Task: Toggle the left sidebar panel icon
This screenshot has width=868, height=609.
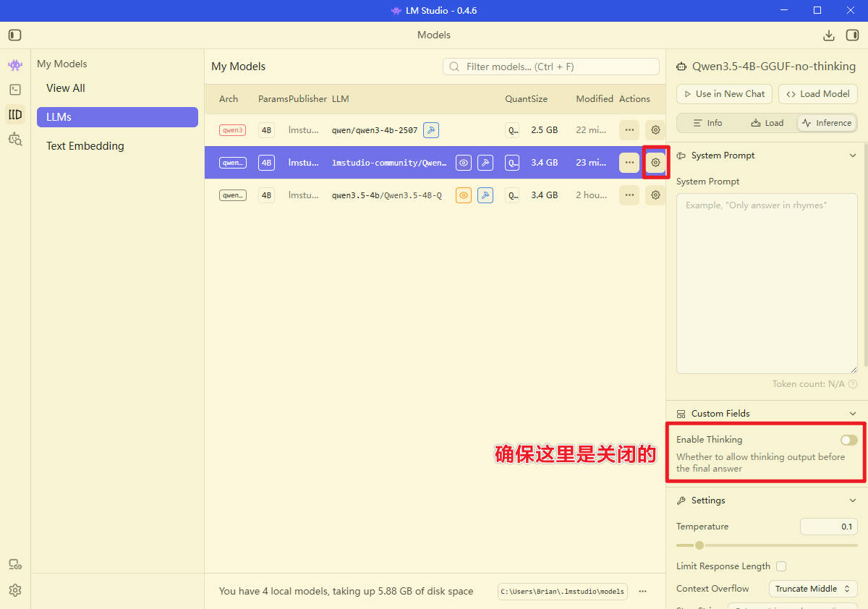Action: 15,35
